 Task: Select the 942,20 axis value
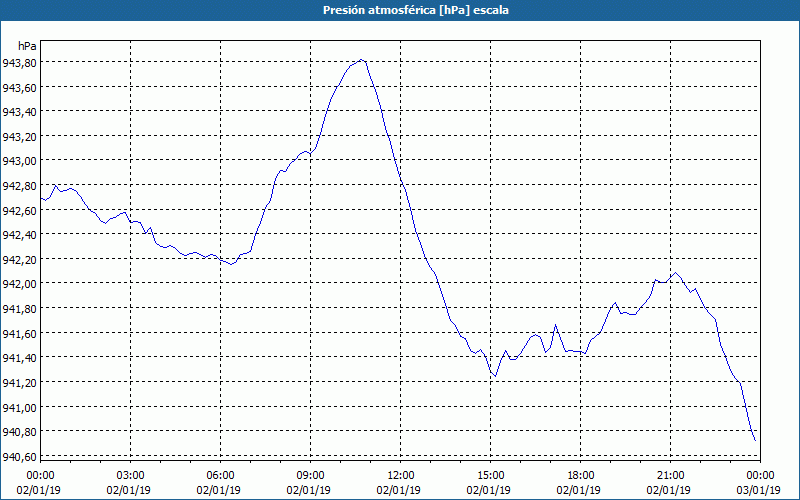[x=19, y=260]
